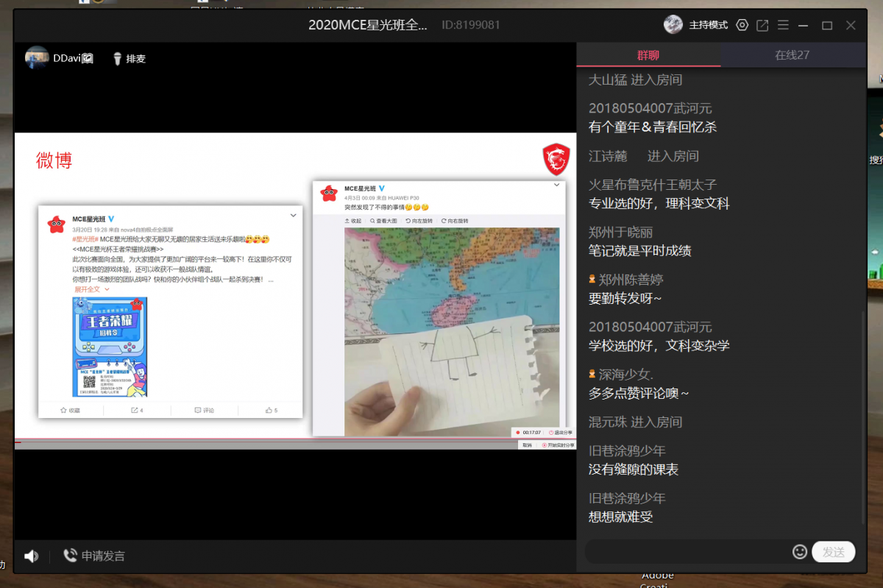883x588 pixels.
Task: Click the 微博 slide heading
Action: (54, 160)
